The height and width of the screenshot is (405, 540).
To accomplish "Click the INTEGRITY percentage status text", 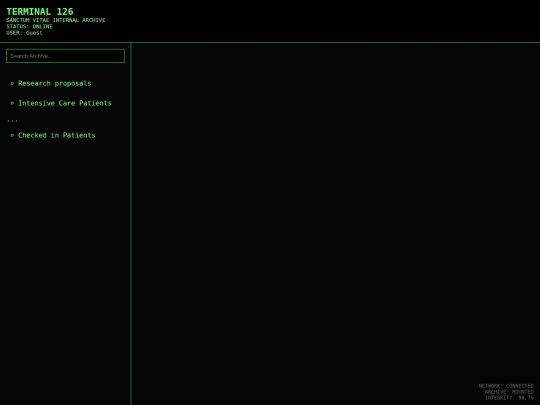I will coord(509,398).
